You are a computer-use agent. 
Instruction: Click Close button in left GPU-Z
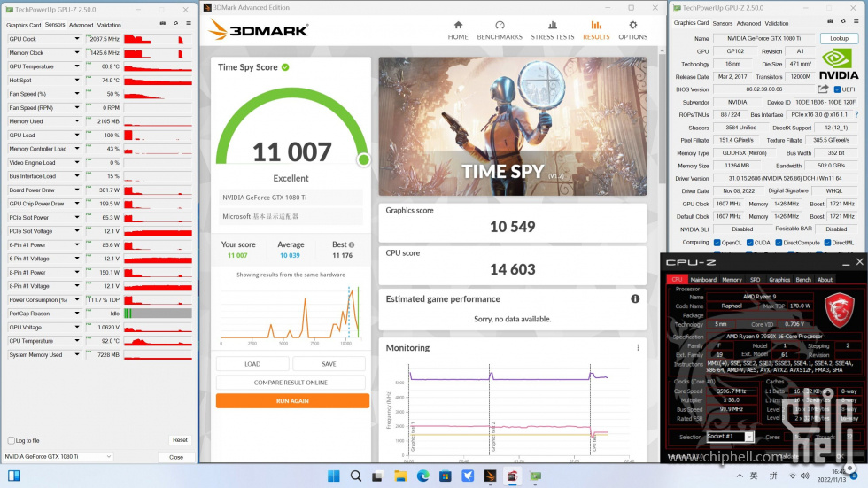click(x=176, y=457)
